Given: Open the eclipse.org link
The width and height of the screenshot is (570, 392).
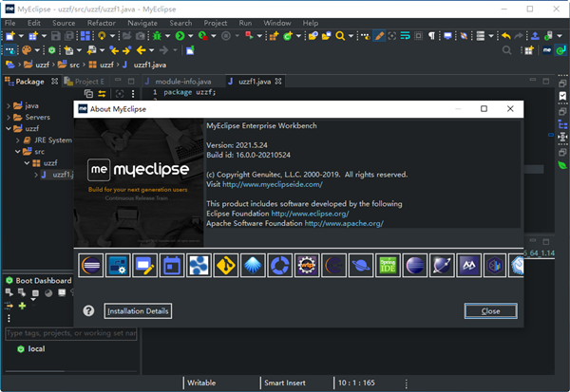Looking at the screenshot, I should (310, 214).
